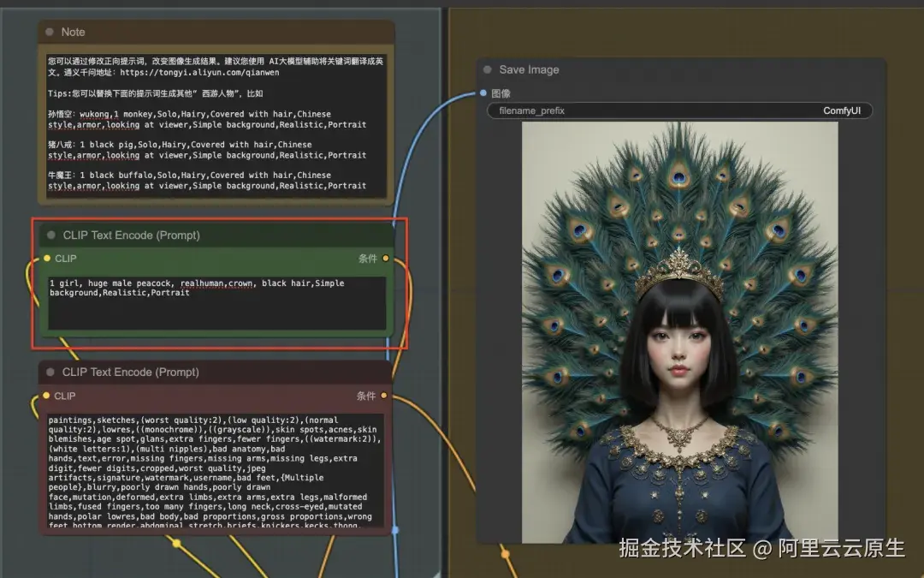Screen dimensions: 924x578
Task: Collapse the Note node via its dot
Action: pos(50,32)
